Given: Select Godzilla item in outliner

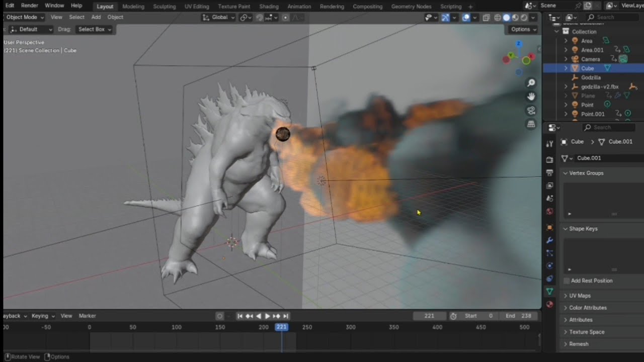Looking at the screenshot, I should click(x=591, y=77).
